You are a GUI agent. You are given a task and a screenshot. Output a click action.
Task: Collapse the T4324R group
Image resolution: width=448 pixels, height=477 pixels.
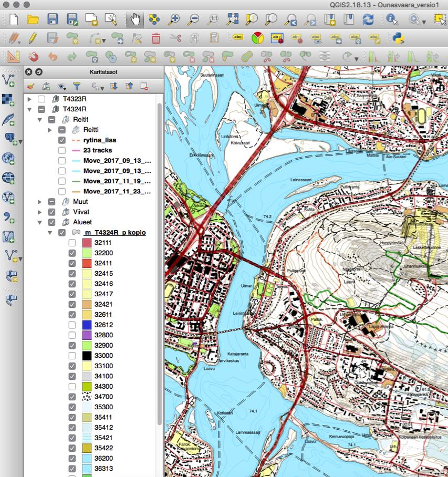[x=29, y=109]
